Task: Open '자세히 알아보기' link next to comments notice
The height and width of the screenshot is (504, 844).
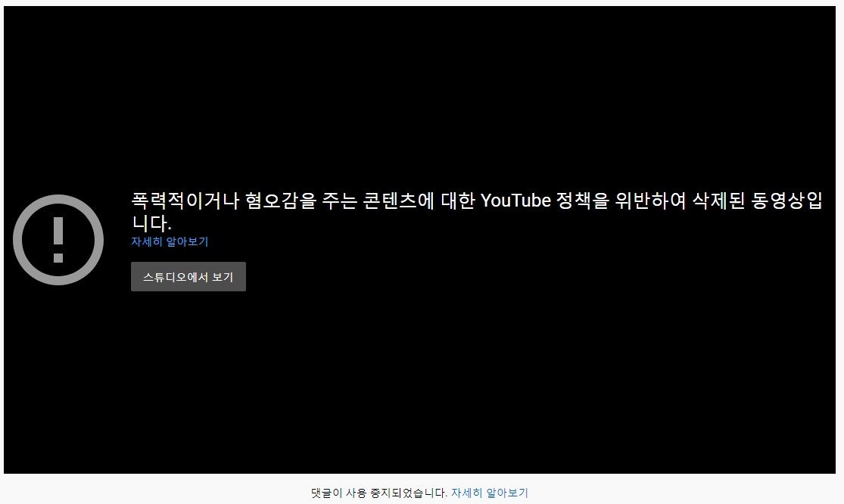Action: (489, 493)
